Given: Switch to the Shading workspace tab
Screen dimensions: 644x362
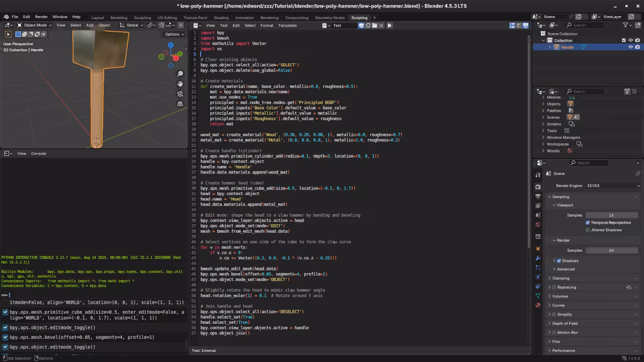Looking at the screenshot, I should (221, 18).
